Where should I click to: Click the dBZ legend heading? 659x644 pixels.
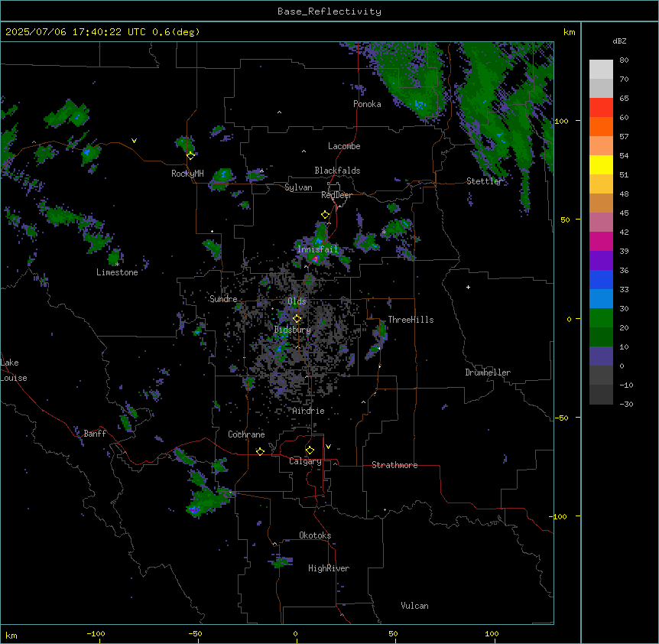[619, 41]
